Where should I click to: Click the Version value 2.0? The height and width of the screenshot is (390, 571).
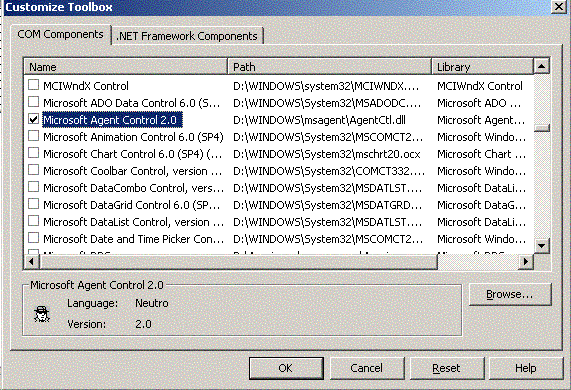point(143,324)
